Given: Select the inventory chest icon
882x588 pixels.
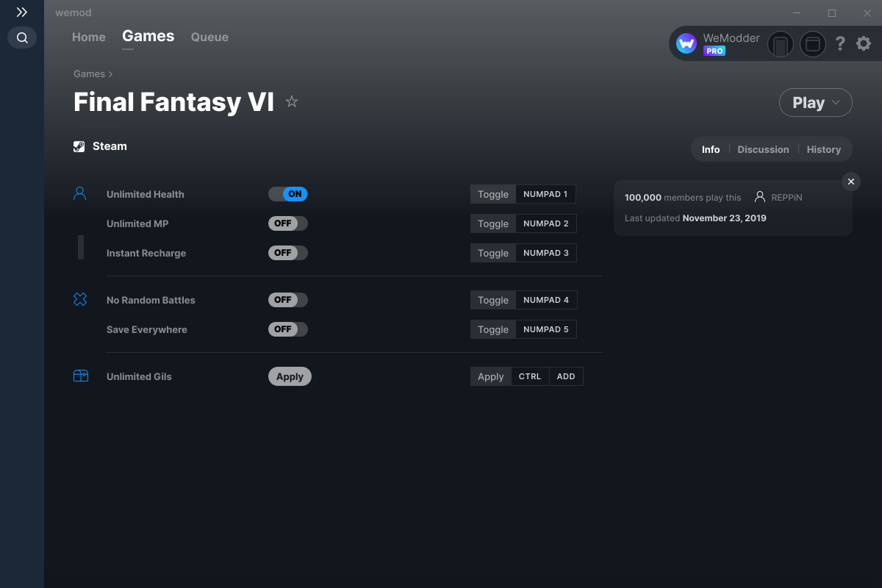Looking at the screenshot, I should (81, 376).
